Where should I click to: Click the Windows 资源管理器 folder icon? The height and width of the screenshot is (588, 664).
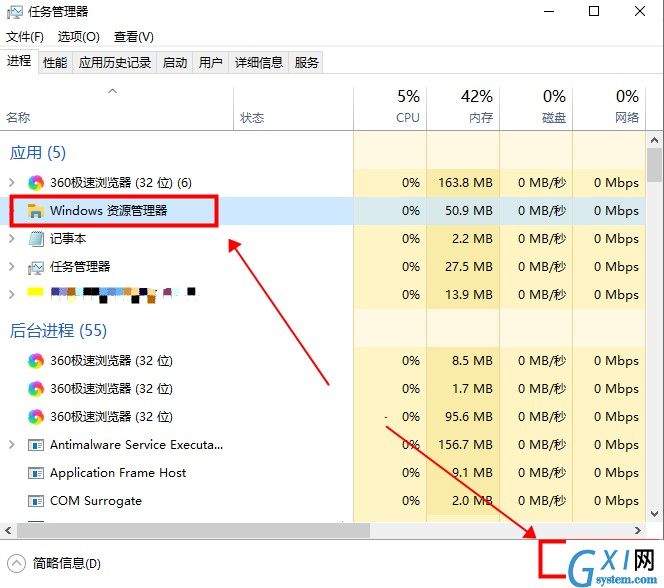click(36, 211)
